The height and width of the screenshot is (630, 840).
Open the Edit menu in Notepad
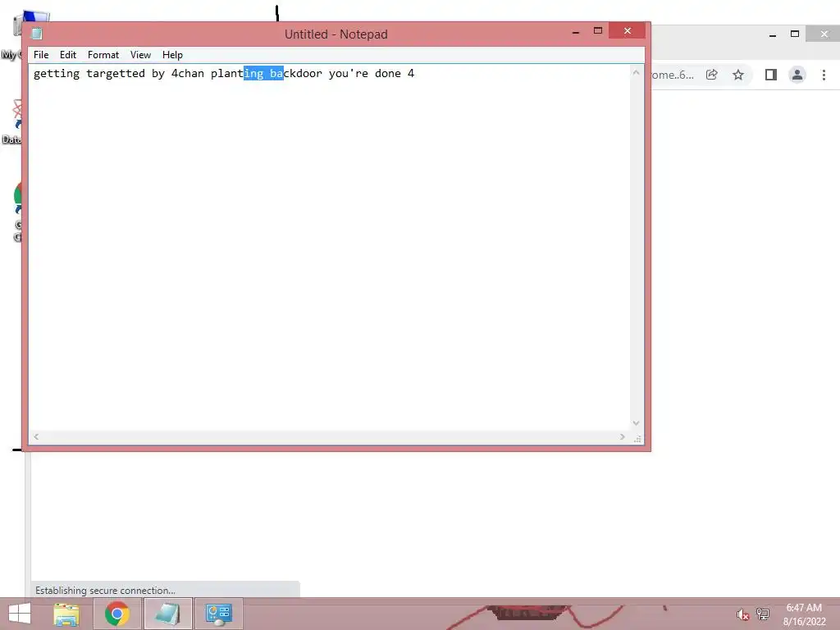tap(67, 55)
